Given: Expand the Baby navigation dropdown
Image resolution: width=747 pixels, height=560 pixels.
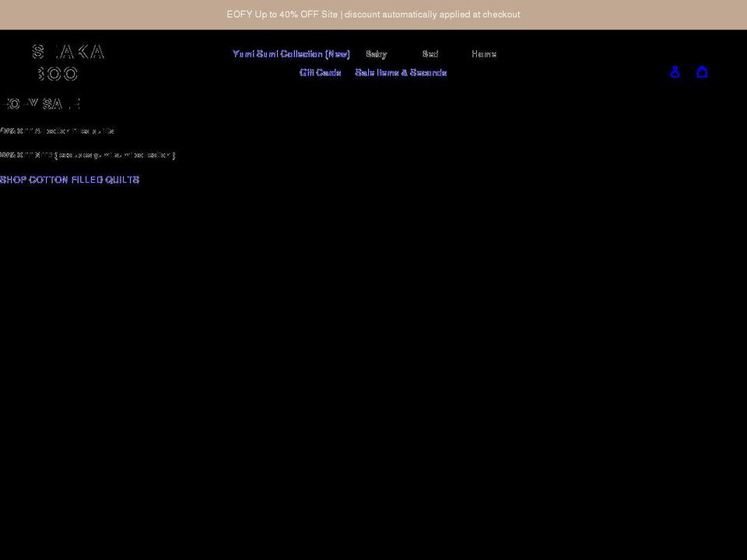Looking at the screenshot, I should pos(377,54).
